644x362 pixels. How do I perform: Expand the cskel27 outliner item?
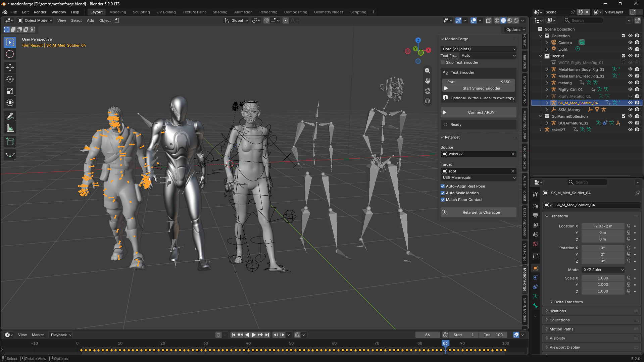click(540, 130)
